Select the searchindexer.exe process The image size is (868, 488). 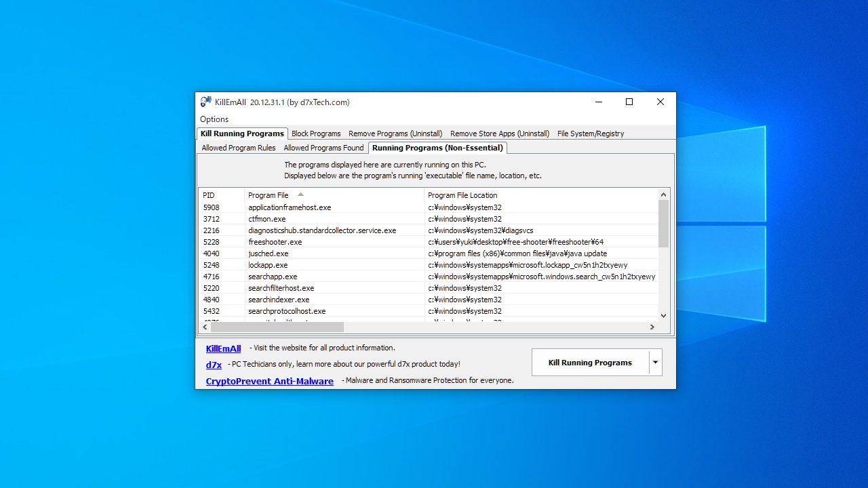point(428,300)
